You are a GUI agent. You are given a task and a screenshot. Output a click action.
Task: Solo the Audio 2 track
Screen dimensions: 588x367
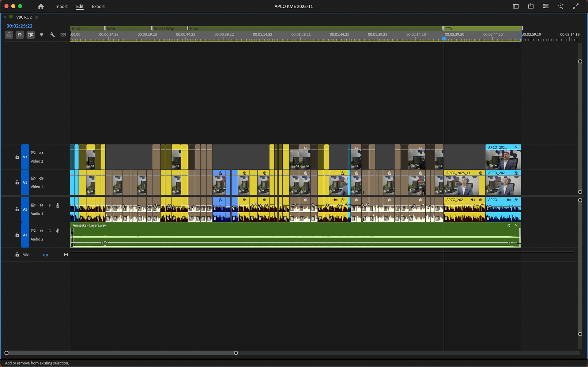coord(50,231)
